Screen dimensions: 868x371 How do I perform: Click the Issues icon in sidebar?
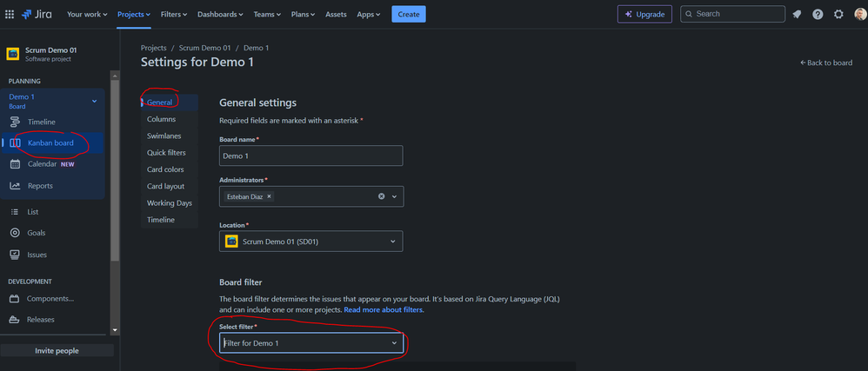15,255
